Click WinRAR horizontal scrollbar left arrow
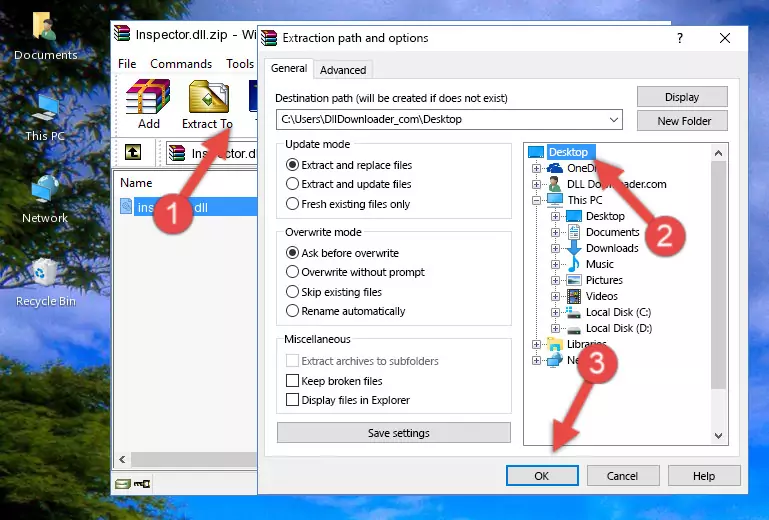769x520 pixels. (122, 460)
